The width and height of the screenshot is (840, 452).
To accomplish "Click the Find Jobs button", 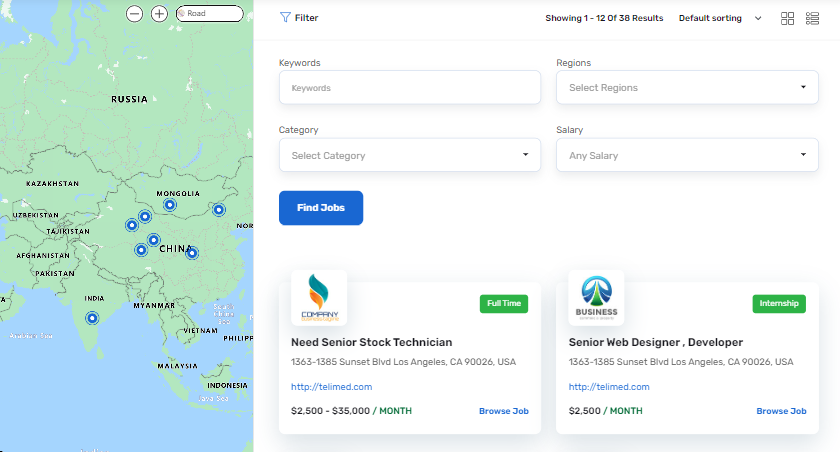I will pos(320,207).
